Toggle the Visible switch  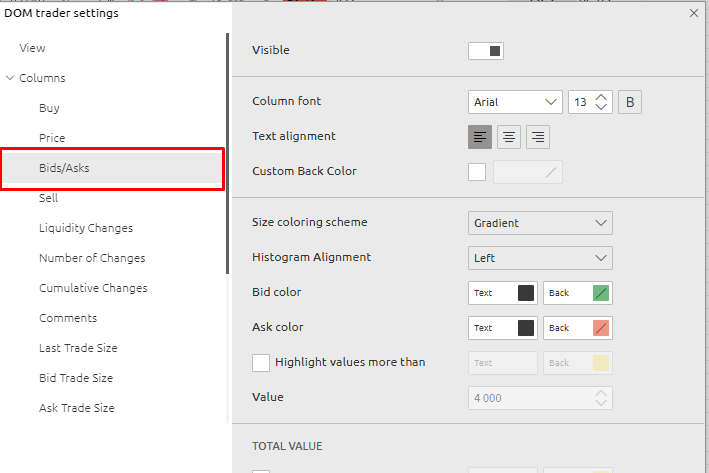coord(486,51)
